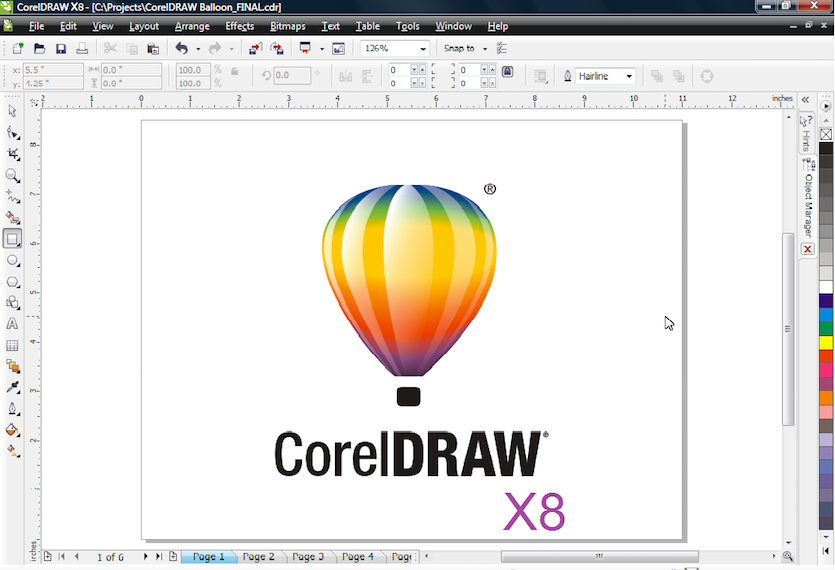Click the No Color swatch atop palette
Screen dimensions: 835x570
pos(826,134)
